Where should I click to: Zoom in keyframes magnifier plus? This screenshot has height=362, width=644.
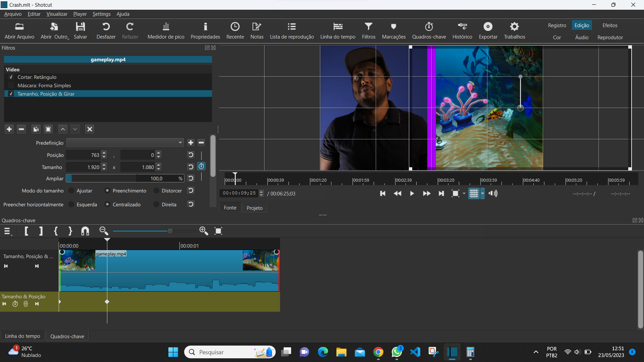204,231
